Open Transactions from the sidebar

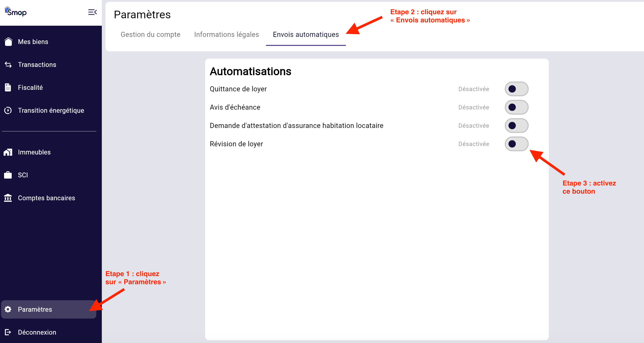coord(37,65)
